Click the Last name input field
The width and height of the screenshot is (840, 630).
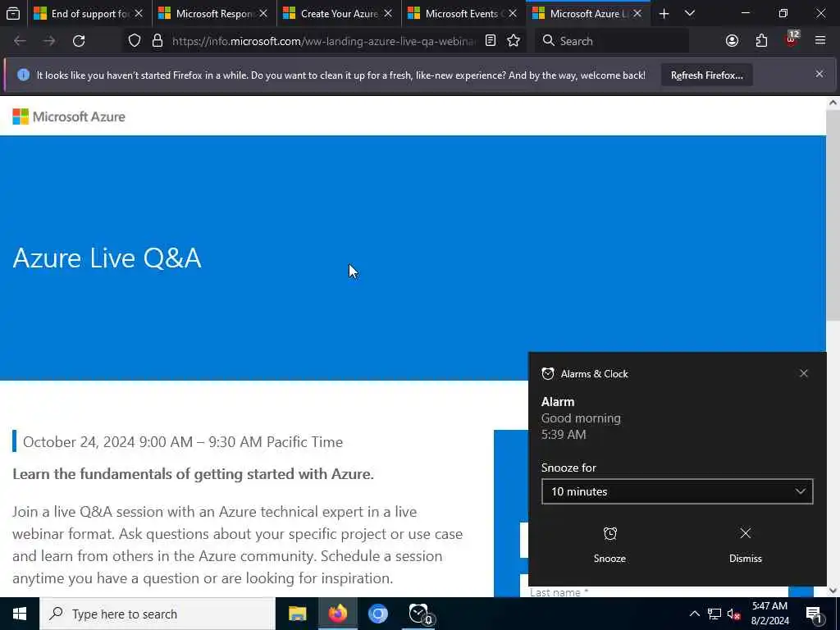pyautogui.click(x=654, y=591)
